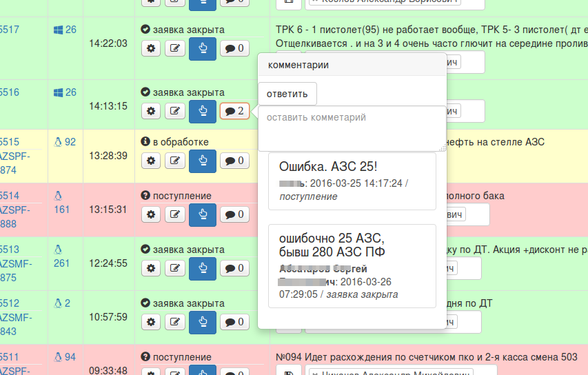The height and width of the screenshot is (375, 588).
Task: Click the comment counter in the 10:57:59 row
Action: click(235, 321)
